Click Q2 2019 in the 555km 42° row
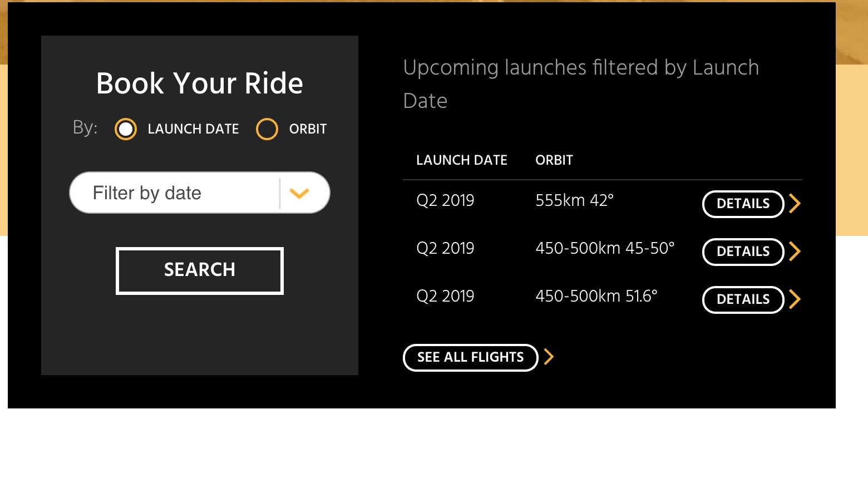Viewport: 868px width, 483px height. (x=445, y=200)
